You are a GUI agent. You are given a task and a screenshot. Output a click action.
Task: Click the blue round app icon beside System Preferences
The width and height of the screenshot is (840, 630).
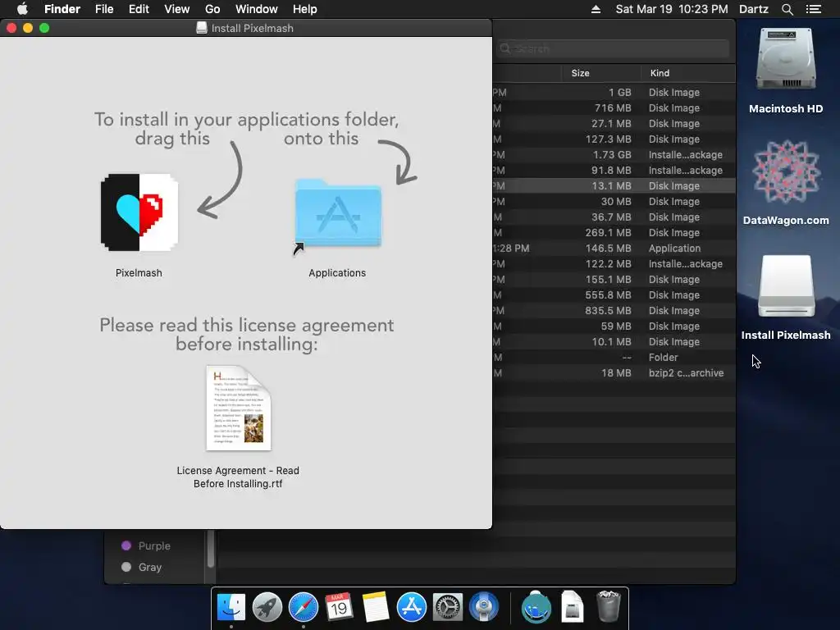tap(484, 607)
